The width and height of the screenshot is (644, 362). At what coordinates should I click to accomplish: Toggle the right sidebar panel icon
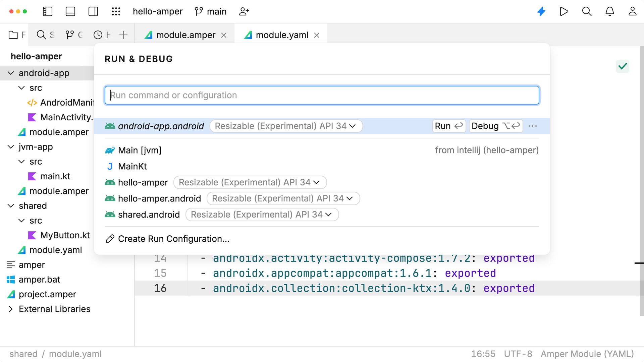(93, 11)
